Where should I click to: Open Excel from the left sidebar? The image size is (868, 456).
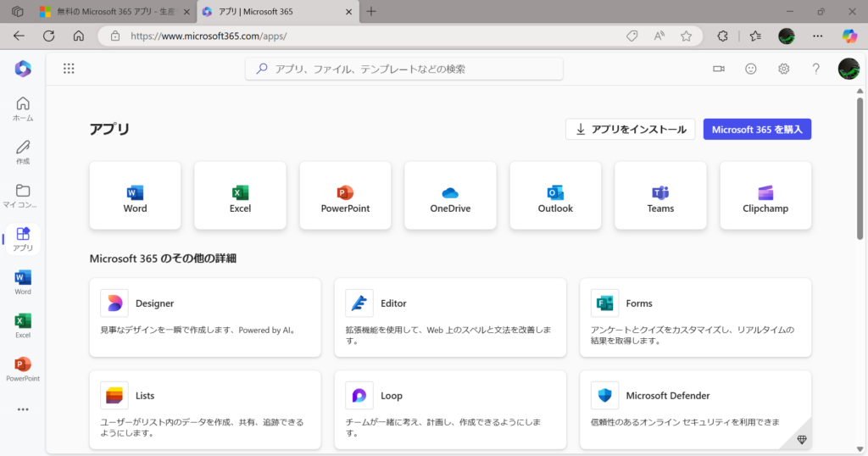(23, 326)
